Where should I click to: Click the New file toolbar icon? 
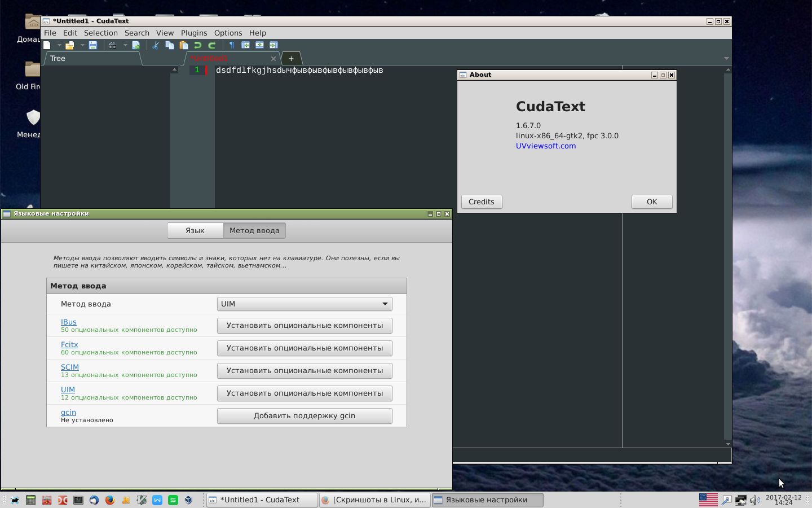tap(47, 45)
